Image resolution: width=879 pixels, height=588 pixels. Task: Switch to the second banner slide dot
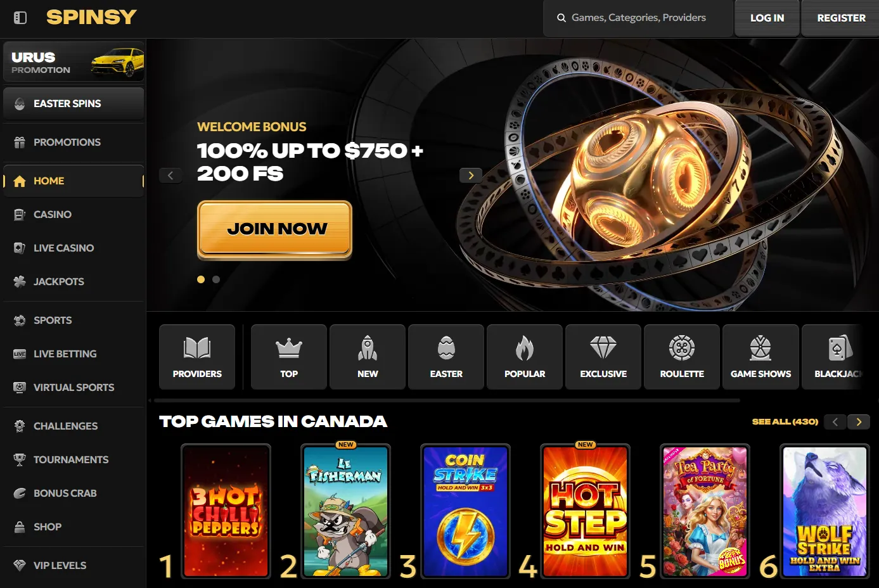pyautogui.click(x=216, y=279)
